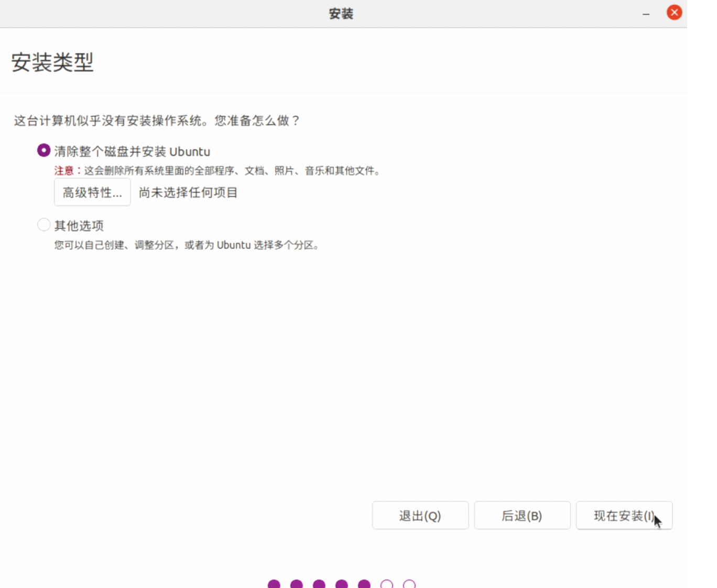Screen dimensions: 717x588
Task: Click the "安装类型" page heading
Action: pyautogui.click(x=52, y=62)
